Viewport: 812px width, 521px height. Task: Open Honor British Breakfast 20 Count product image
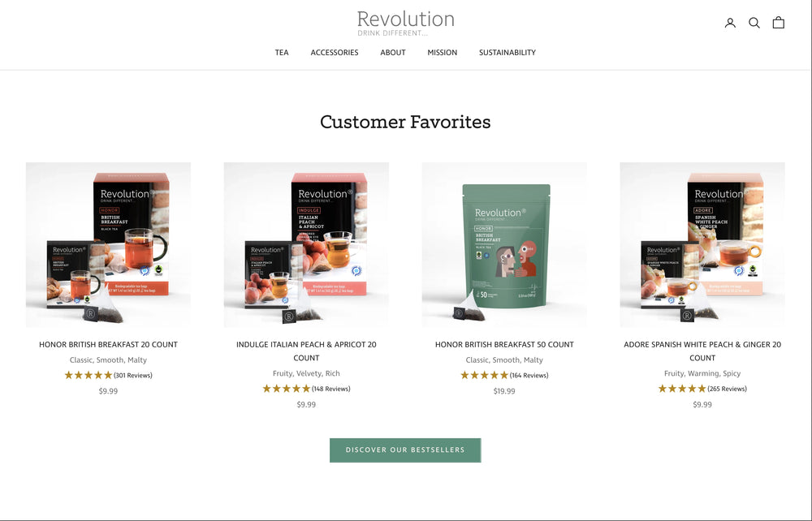tap(108, 245)
